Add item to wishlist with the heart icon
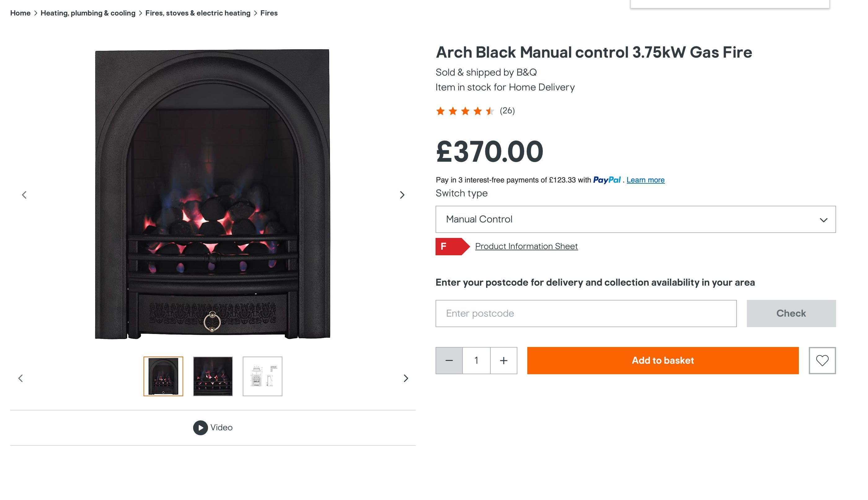Screen dimensions: 868x500 (822, 360)
